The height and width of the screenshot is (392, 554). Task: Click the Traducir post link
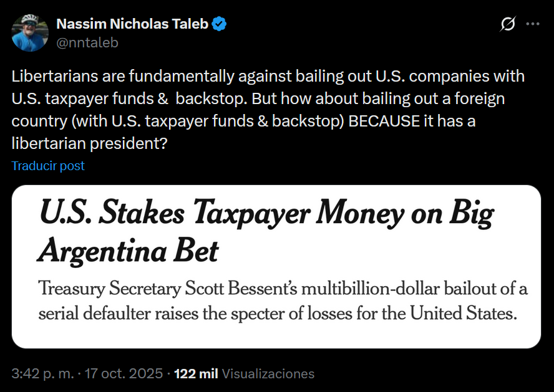(48, 166)
